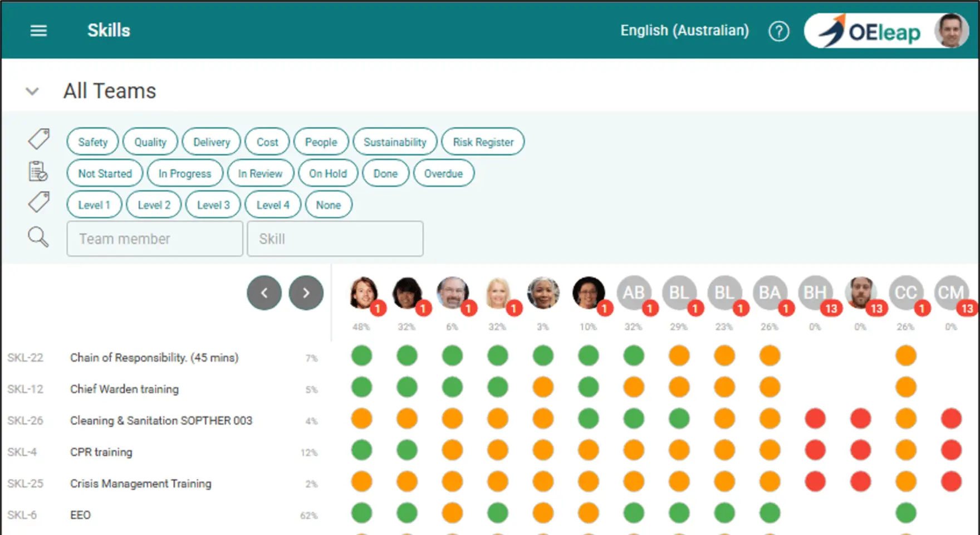
Task: Go to next team members page
Action: (x=306, y=293)
